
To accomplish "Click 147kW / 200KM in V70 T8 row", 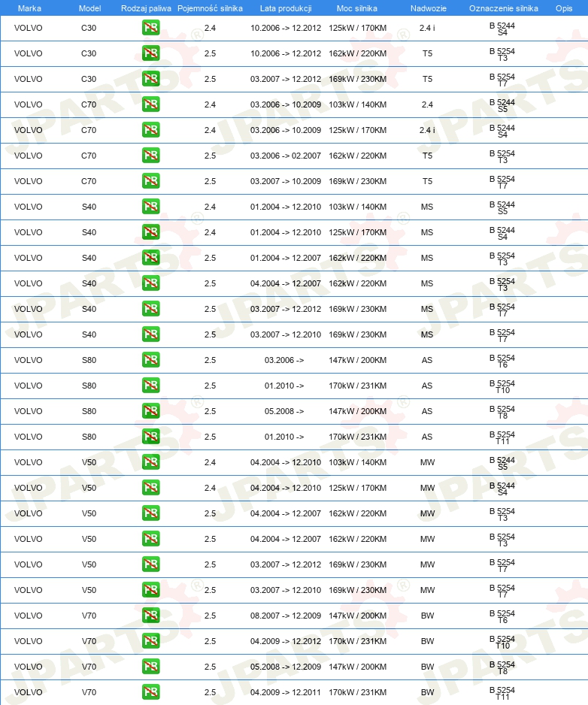I will [358, 667].
